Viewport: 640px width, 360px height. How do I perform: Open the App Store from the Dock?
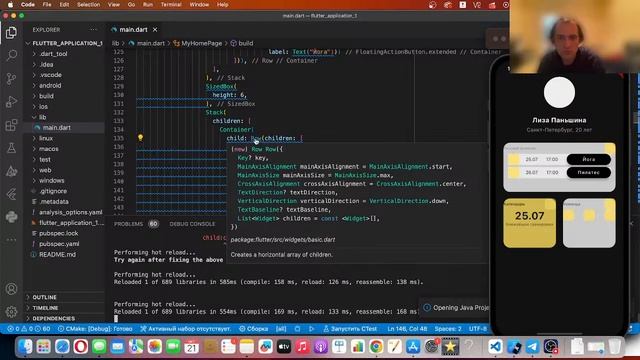(413, 347)
